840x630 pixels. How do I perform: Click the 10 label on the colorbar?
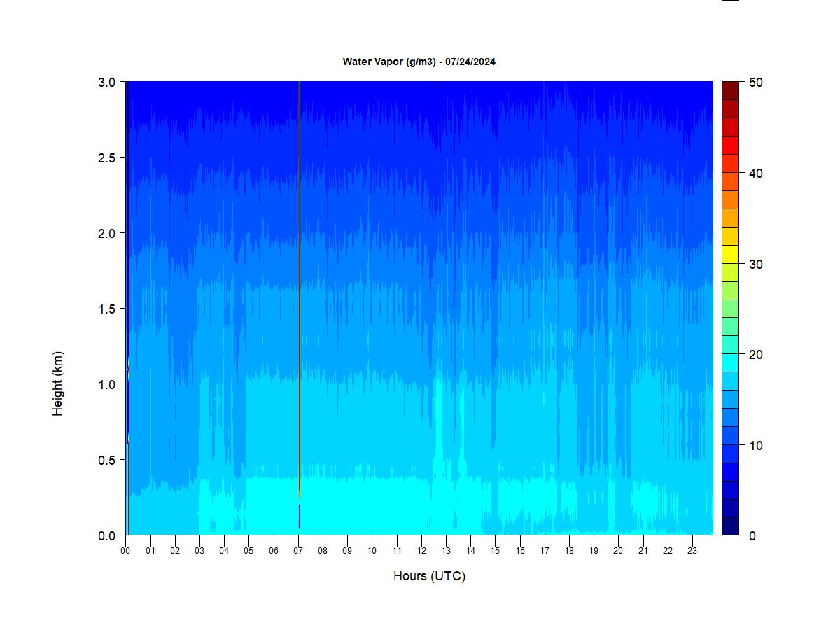point(755,445)
